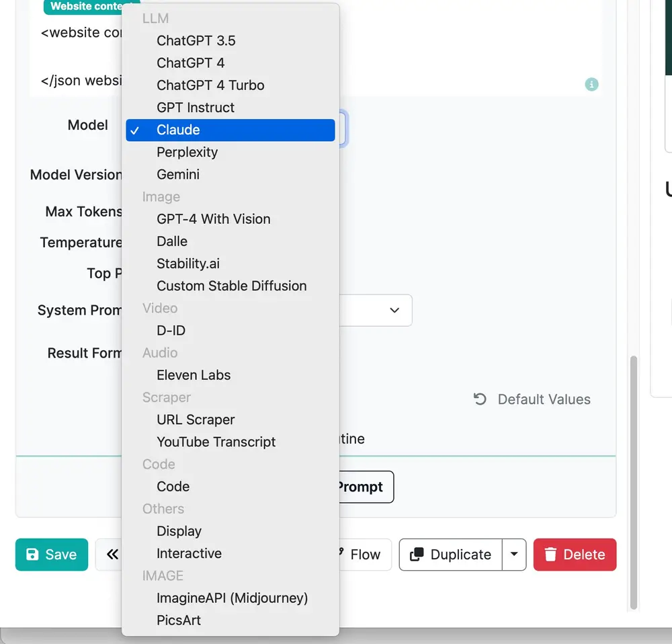Click the vertical scrollbar thumb
Screen dimensions: 672x644
point(634,482)
